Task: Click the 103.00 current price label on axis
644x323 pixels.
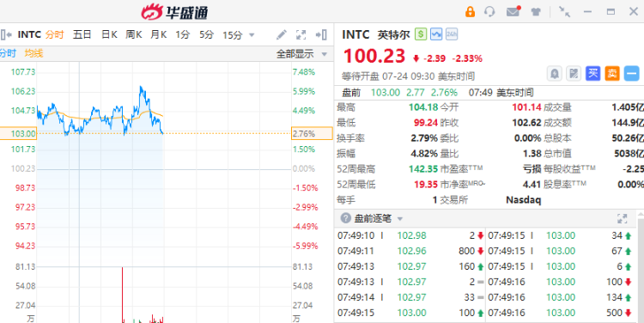Action: [x=18, y=133]
